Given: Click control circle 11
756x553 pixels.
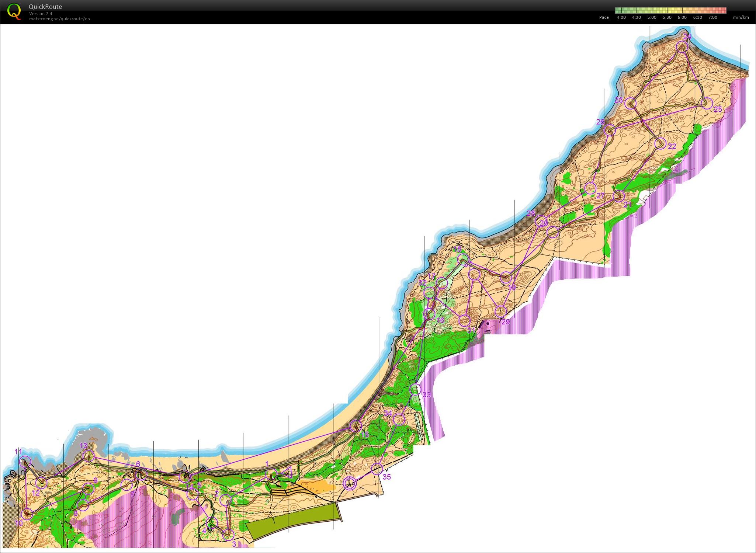Looking at the screenshot, I should tap(25, 462).
